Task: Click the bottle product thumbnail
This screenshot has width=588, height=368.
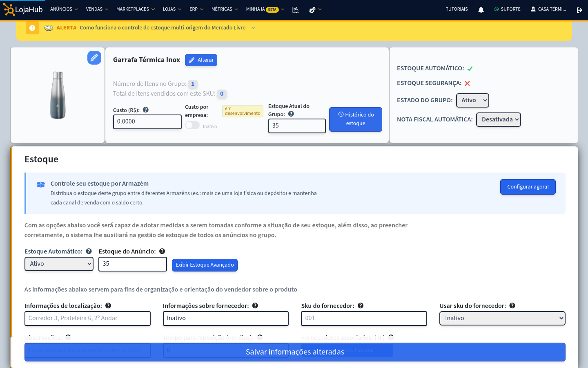Action: click(x=58, y=95)
